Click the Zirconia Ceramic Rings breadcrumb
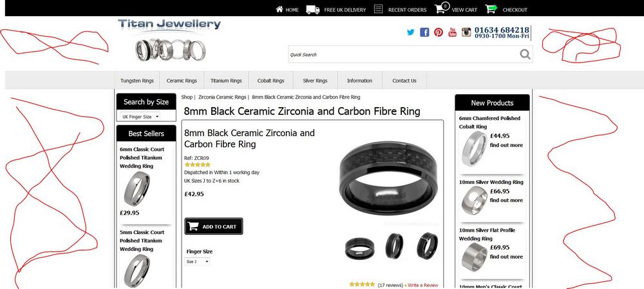Screen dimensions: 644x289 222,97
